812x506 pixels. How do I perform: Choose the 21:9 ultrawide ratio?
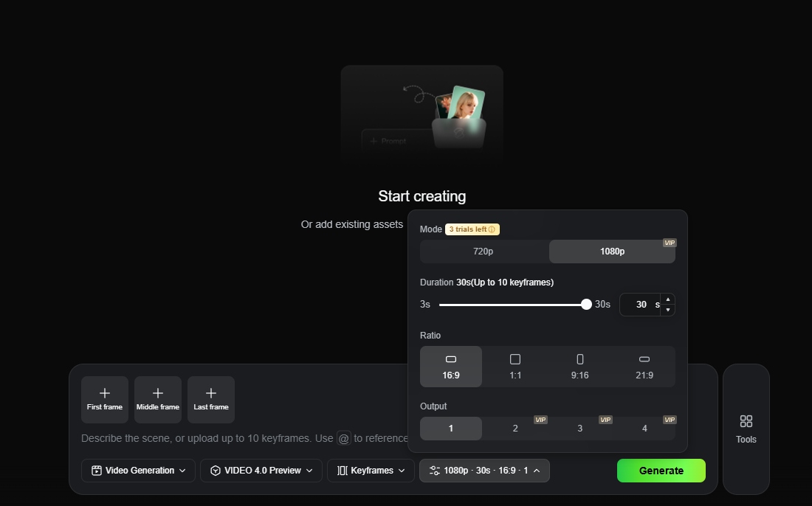[644, 367]
